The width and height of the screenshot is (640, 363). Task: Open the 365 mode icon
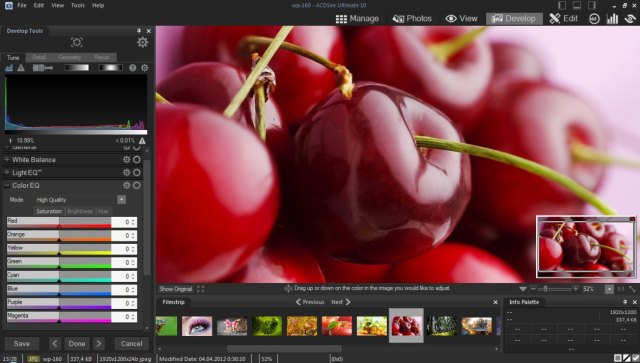tap(594, 19)
